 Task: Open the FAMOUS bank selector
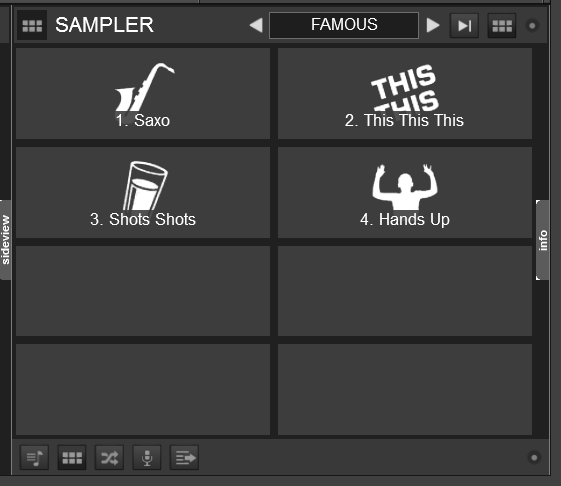(x=344, y=25)
